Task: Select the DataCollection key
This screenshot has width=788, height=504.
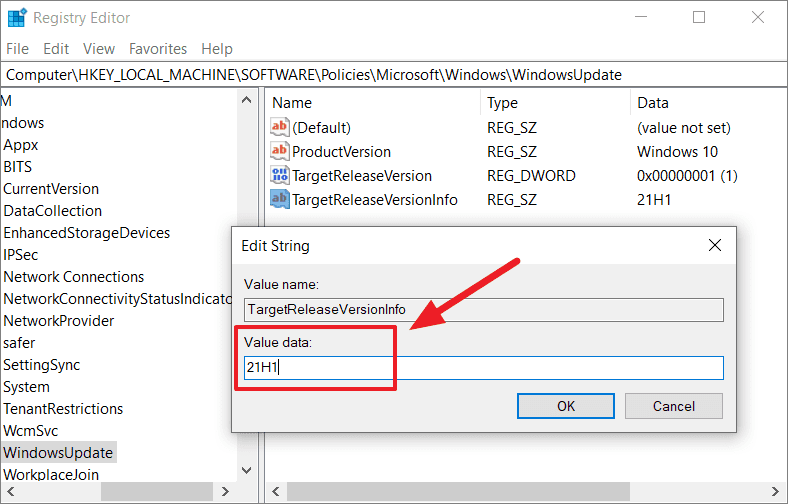Action: tap(52, 211)
